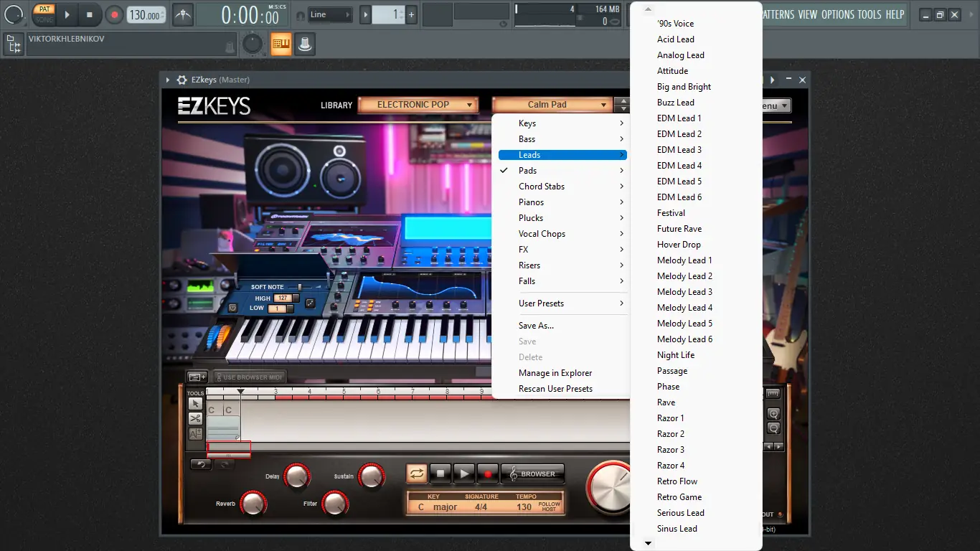980x551 pixels.
Task: Open EZkeys plugin gear settings
Action: [182, 80]
